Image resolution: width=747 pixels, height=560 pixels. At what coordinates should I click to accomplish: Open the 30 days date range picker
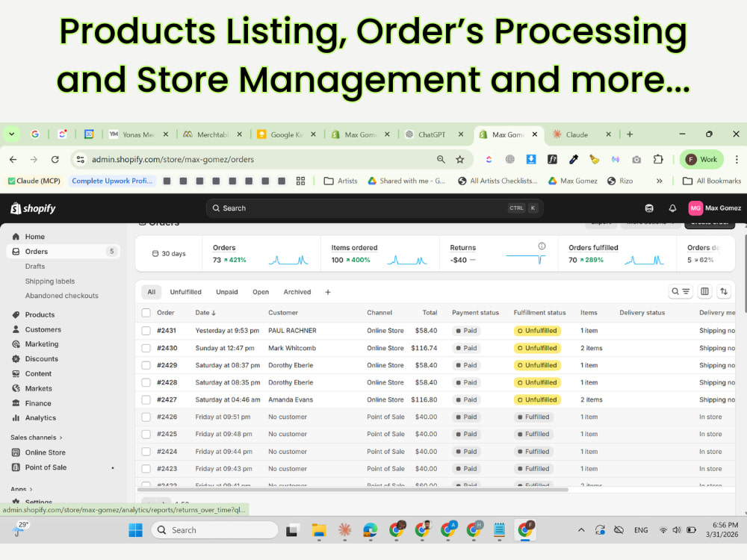169,253
